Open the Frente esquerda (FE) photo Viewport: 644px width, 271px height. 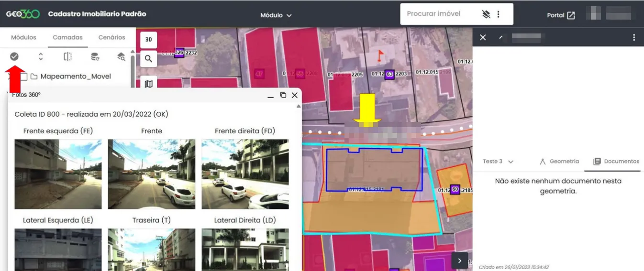pos(58,174)
